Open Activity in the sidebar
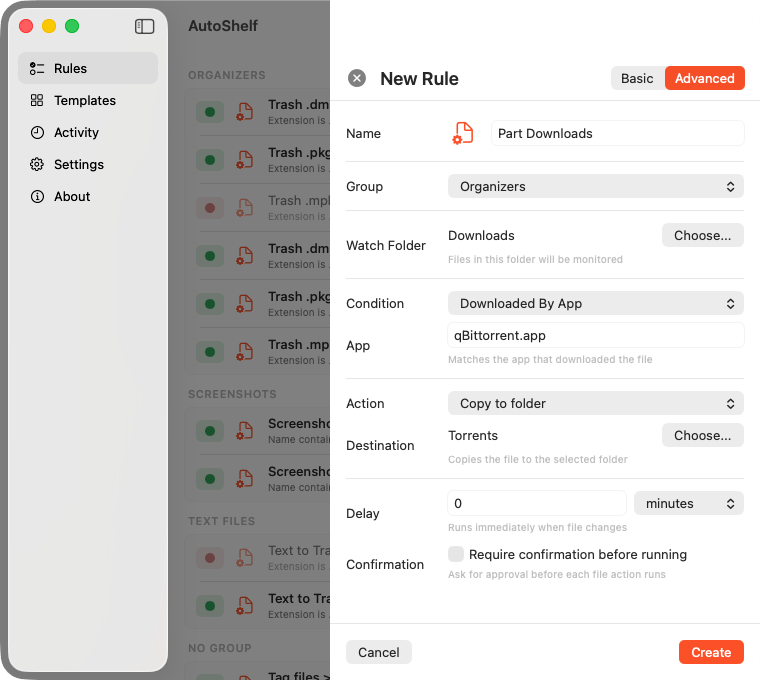Screen dimensions: 760x680 coord(88,132)
